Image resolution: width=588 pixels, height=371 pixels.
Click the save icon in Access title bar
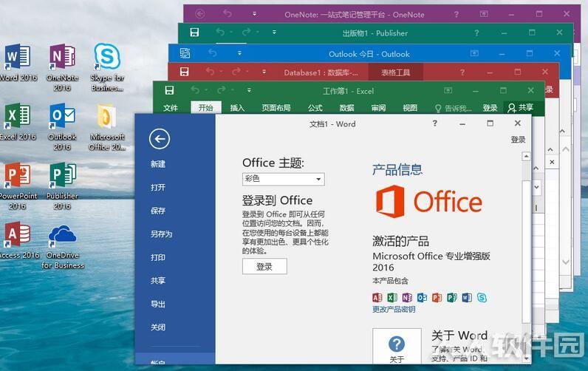184,71
